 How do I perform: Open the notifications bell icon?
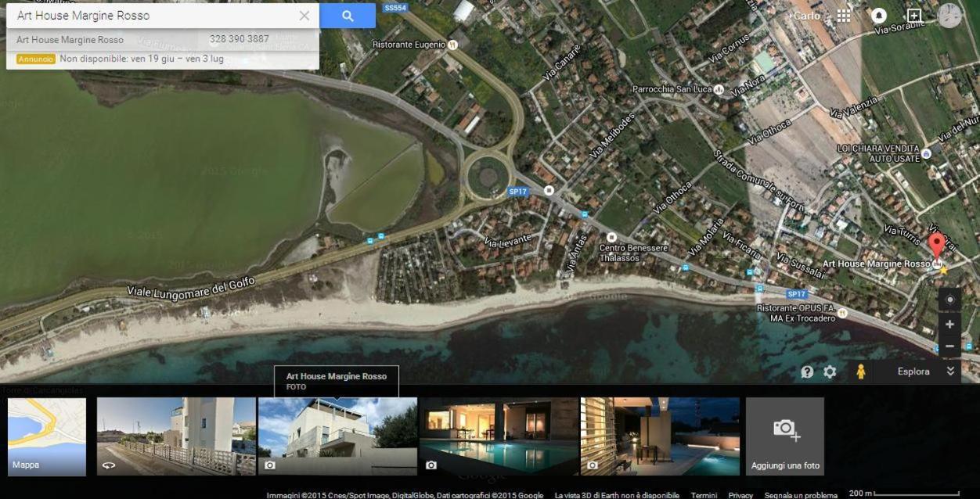[x=879, y=16]
